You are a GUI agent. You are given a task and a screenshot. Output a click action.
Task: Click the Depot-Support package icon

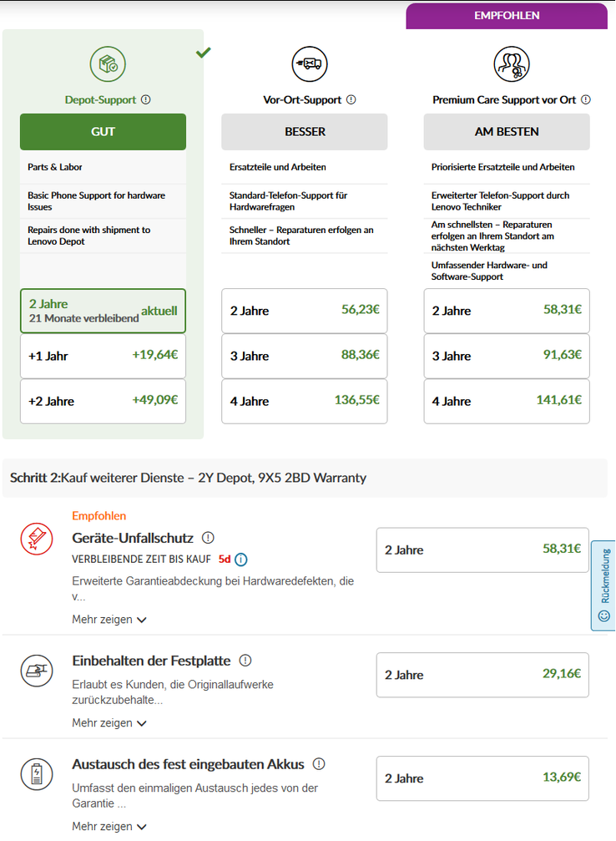pos(108,63)
